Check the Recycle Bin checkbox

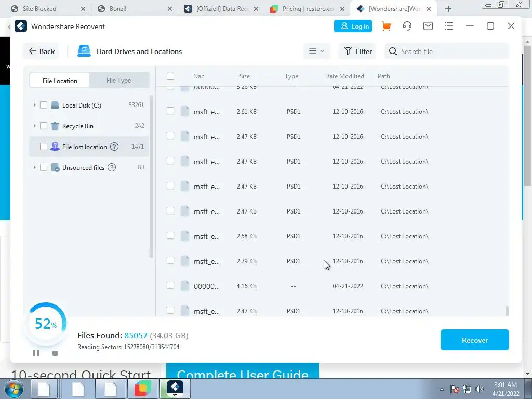coord(44,126)
